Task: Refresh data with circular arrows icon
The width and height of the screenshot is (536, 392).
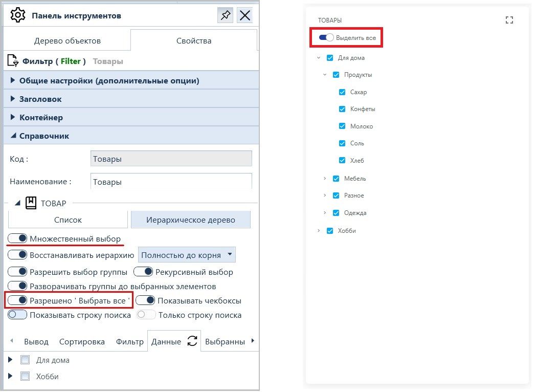Action: 192,341
